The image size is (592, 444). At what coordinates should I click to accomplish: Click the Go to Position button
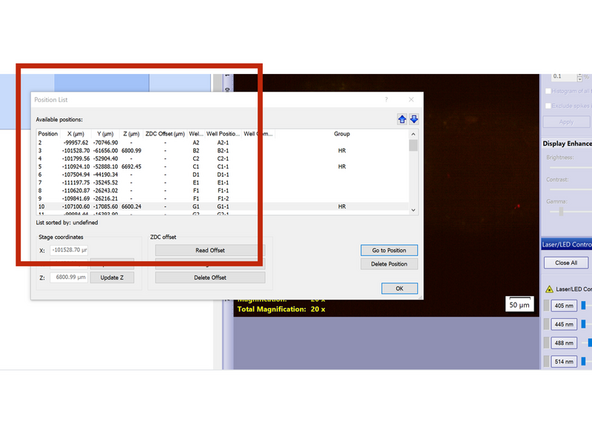click(x=389, y=250)
